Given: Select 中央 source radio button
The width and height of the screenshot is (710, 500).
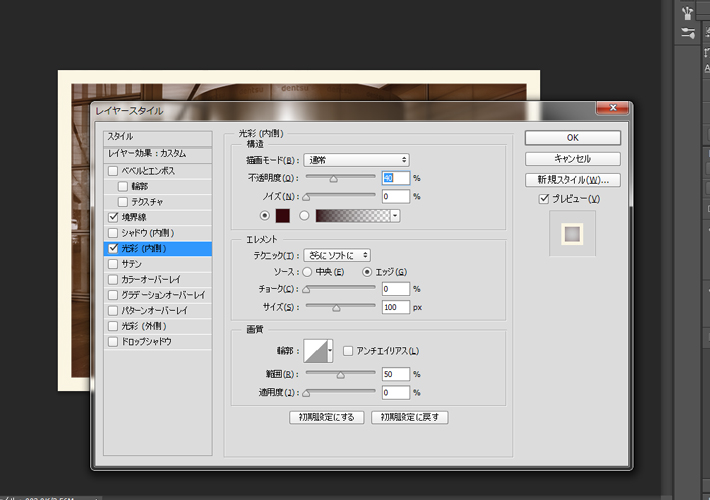Looking at the screenshot, I should (x=307, y=272).
